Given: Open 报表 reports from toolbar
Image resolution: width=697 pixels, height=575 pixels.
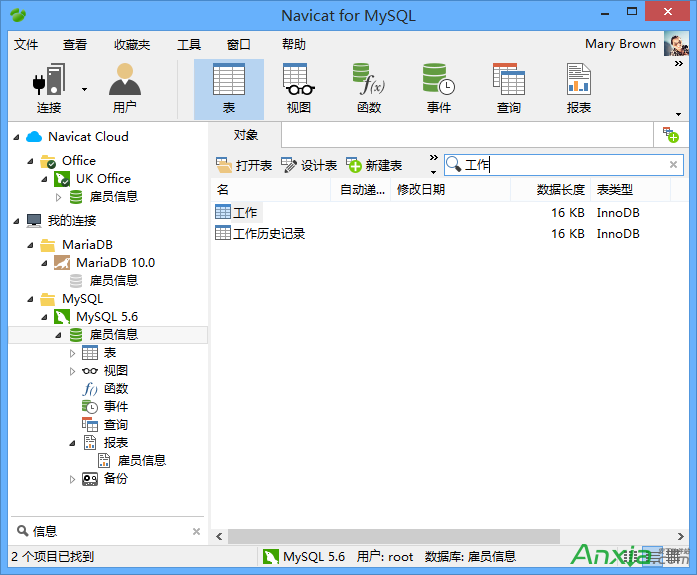Looking at the screenshot, I should coord(579,89).
